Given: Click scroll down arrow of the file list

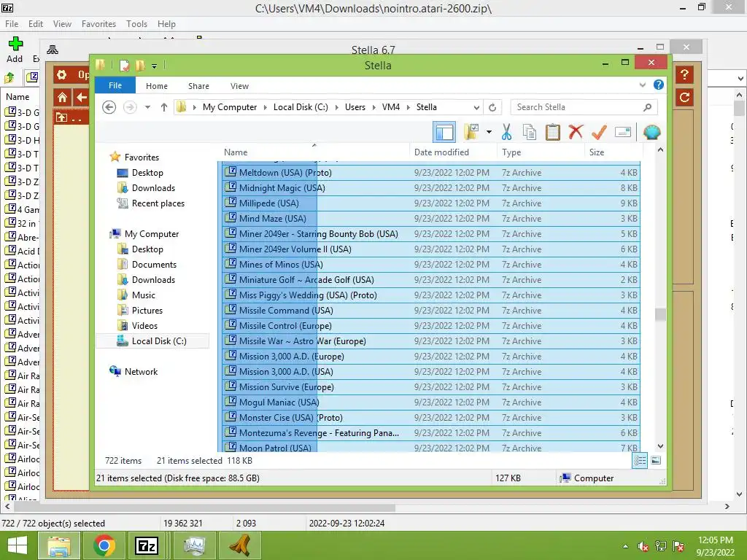Looking at the screenshot, I should point(660,446).
